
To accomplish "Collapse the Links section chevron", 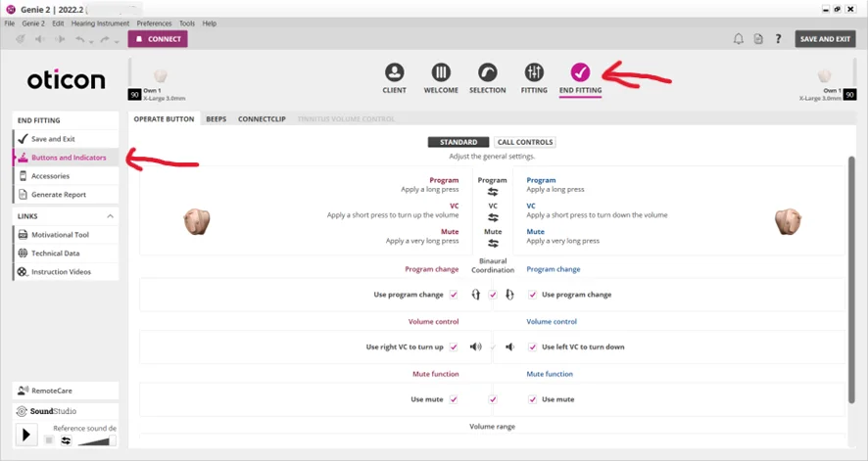I will (x=110, y=216).
